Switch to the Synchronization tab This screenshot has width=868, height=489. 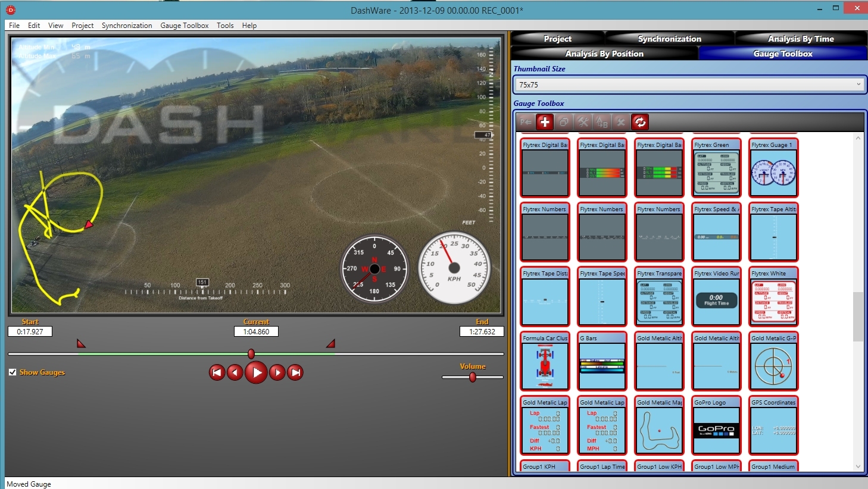pyautogui.click(x=670, y=39)
